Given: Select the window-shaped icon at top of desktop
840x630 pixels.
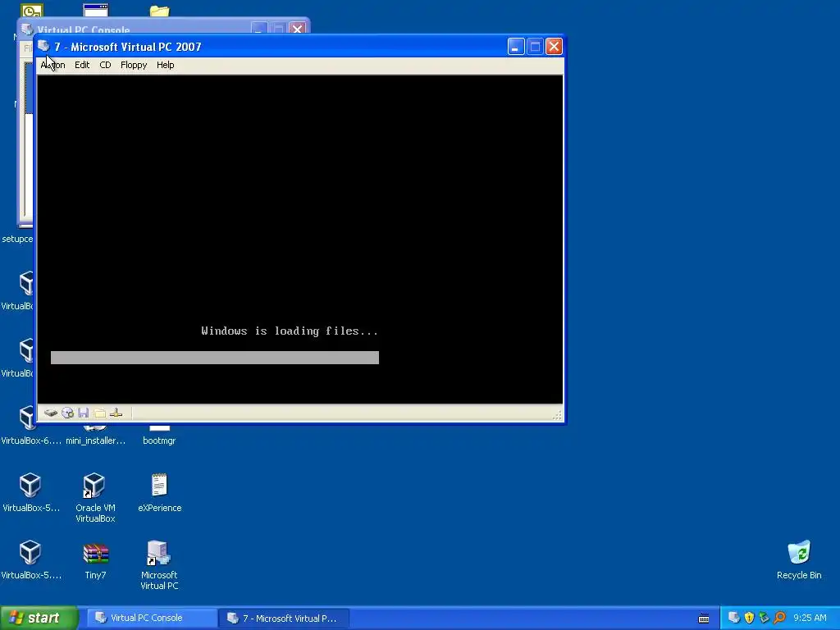Looking at the screenshot, I should (x=96, y=10).
